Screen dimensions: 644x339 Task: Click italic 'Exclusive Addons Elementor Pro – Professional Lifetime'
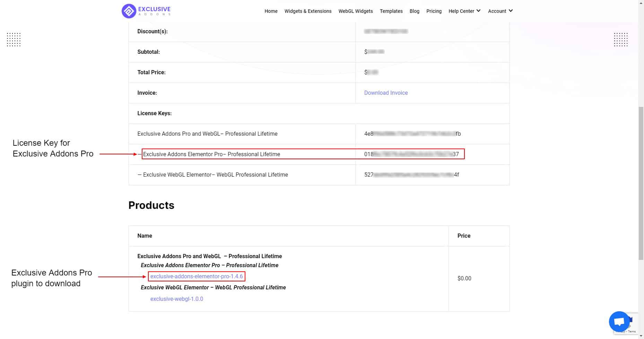[x=209, y=265]
